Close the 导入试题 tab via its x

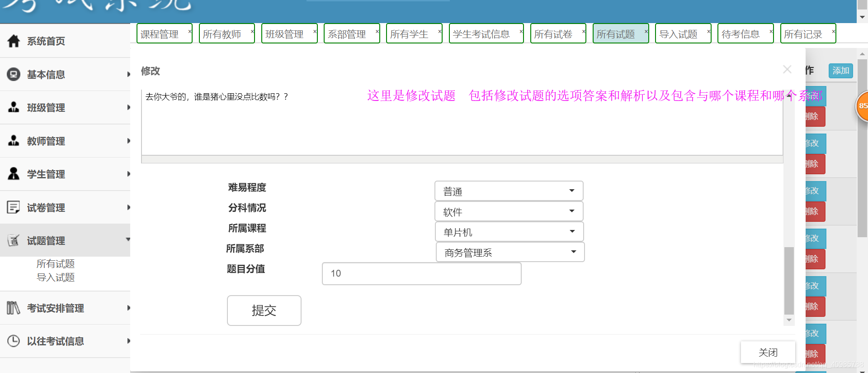[709, 31]
